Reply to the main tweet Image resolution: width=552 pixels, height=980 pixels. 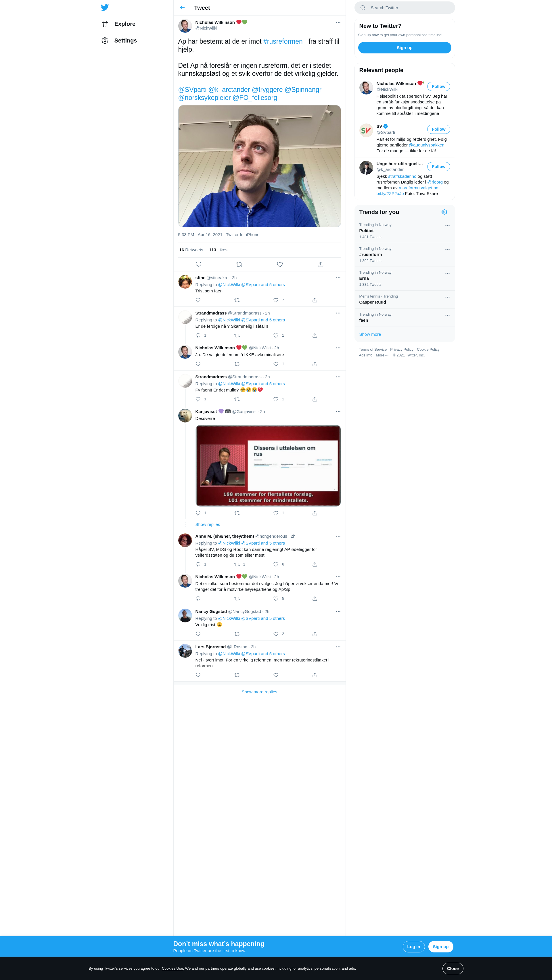pyautogui.click(x=198, y=265)
